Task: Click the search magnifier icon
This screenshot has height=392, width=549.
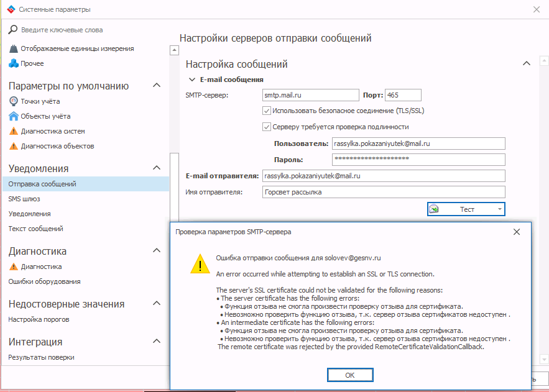Action: 13,29
